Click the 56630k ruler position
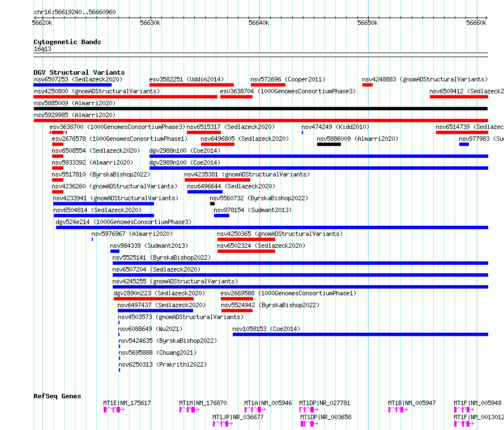The height and width of the screenshot is (430, 504). 150,23
